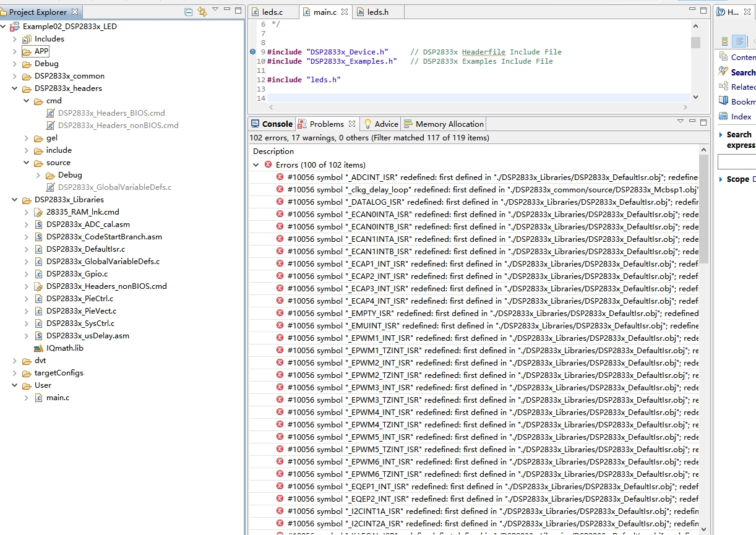This screenshot has height=535, width=756.
Task: Select DSP2833x_Headers_BIOS.cmd excluded file
Action: click(111, 113)
